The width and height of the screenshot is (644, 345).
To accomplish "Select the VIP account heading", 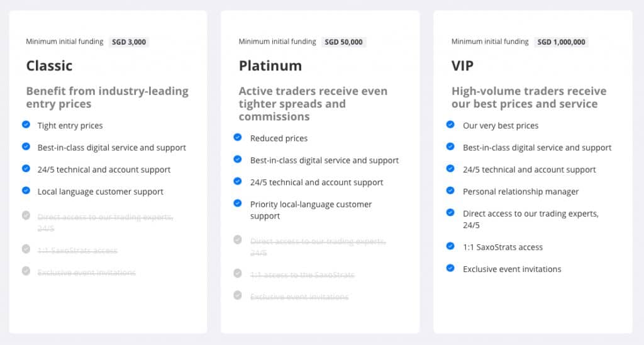I will (x=462, y=66).
